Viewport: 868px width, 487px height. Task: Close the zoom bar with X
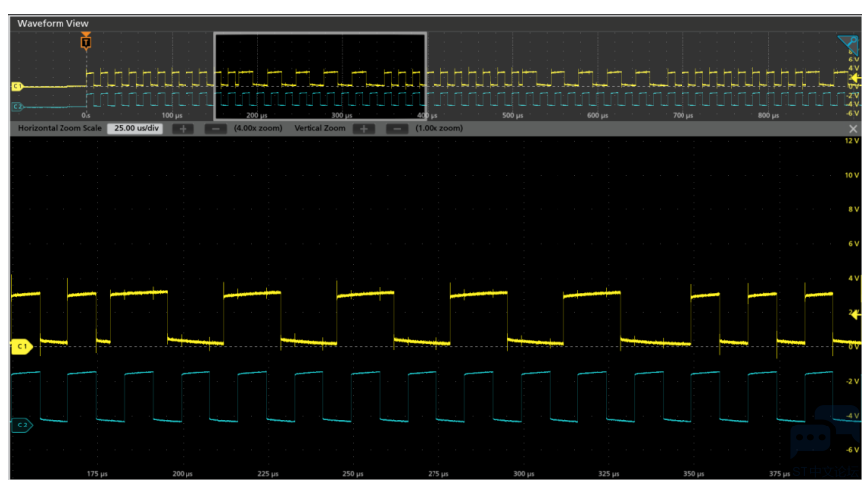tap(853, 129)
